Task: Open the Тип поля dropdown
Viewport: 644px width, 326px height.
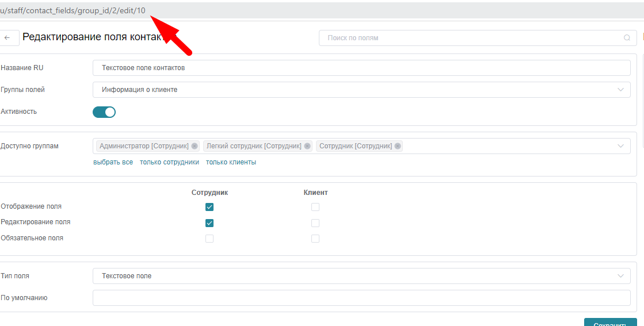Action: point(361,276)
